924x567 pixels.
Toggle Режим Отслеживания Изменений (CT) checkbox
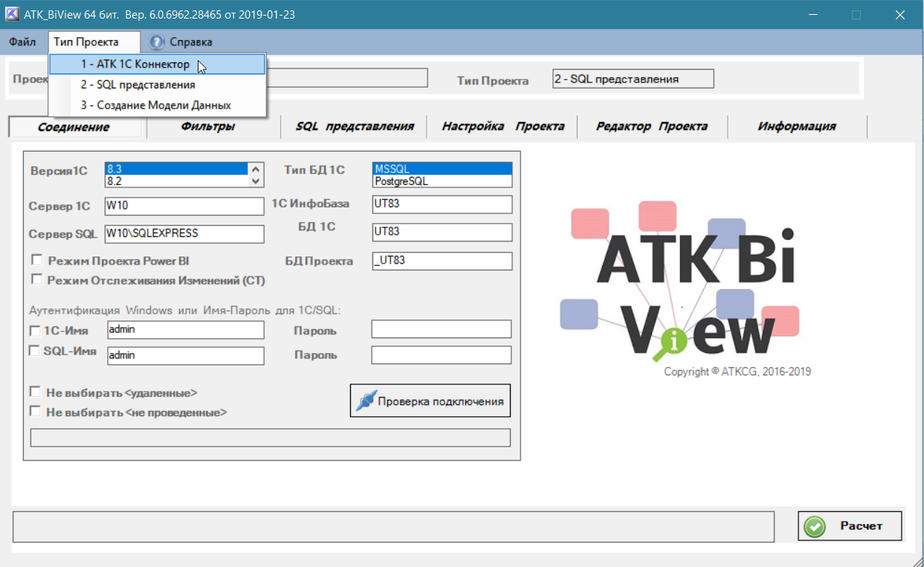point(36,280)
